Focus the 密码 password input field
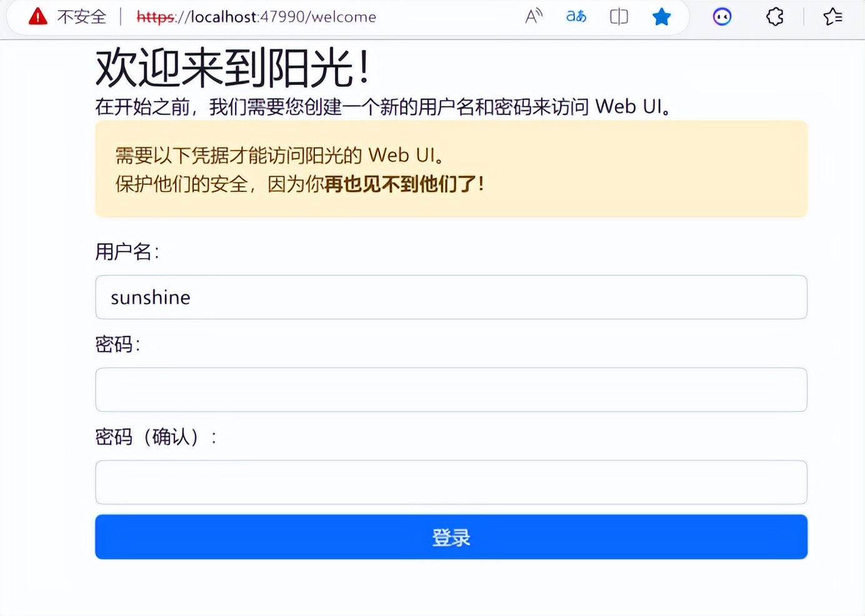This screenshot has width=865, height=616. click(451, 390)
